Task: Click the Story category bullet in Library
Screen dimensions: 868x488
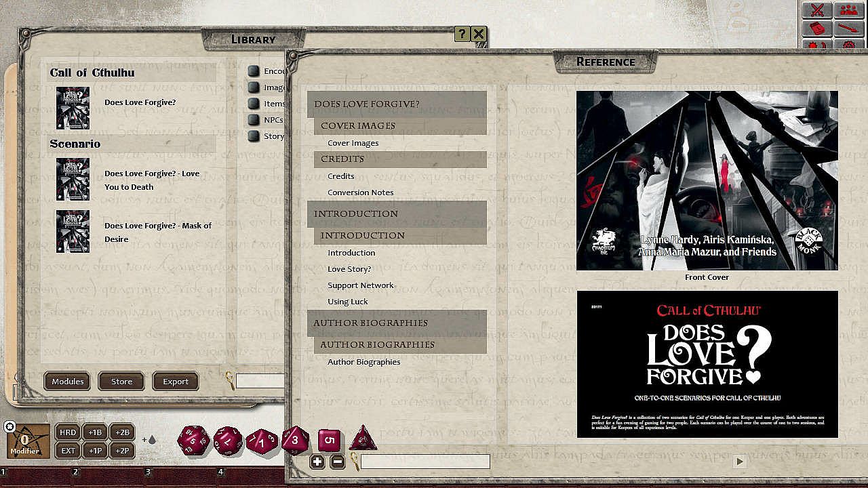Action: pos(254,136)
